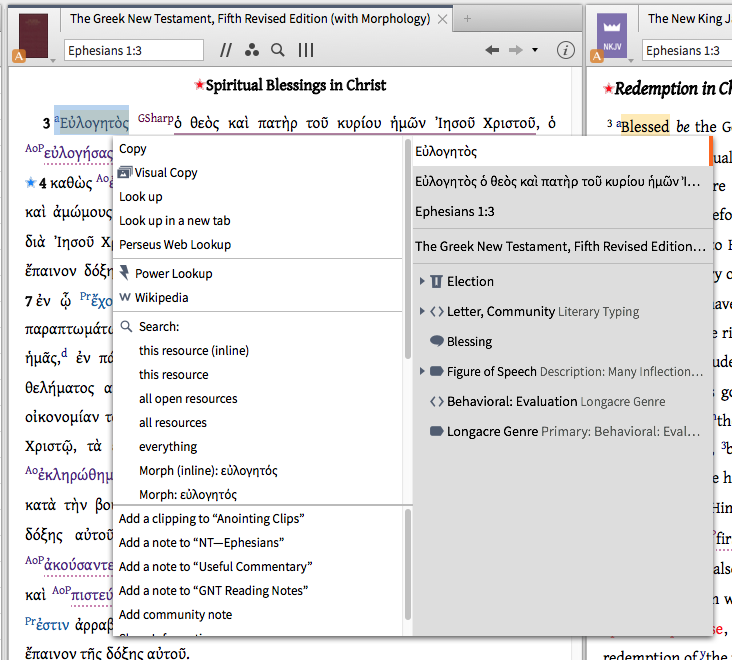Image resolution: width=732 pixels, height=660 pixels.
Task: Click the Visual Copy camera icon
Action: (125, 173)
